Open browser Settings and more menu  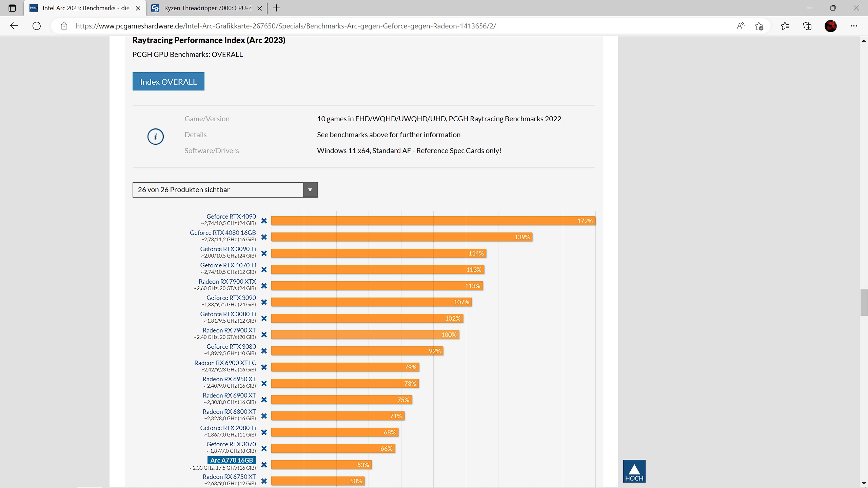[854, 26]
